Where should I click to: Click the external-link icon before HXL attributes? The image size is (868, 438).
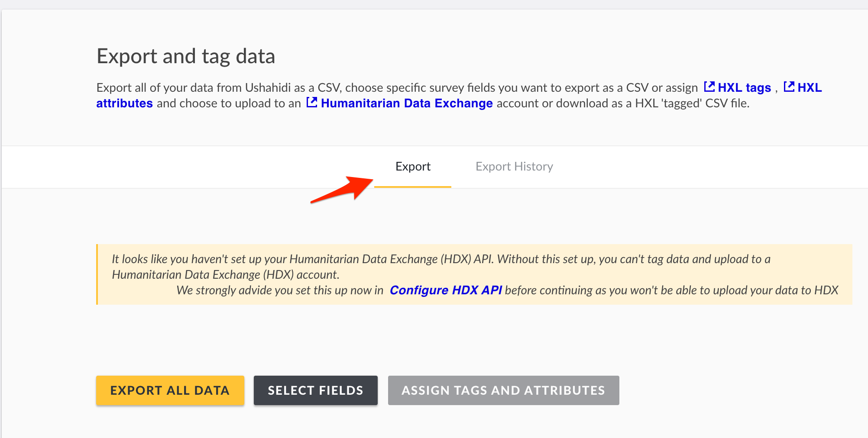coord(789,87)
